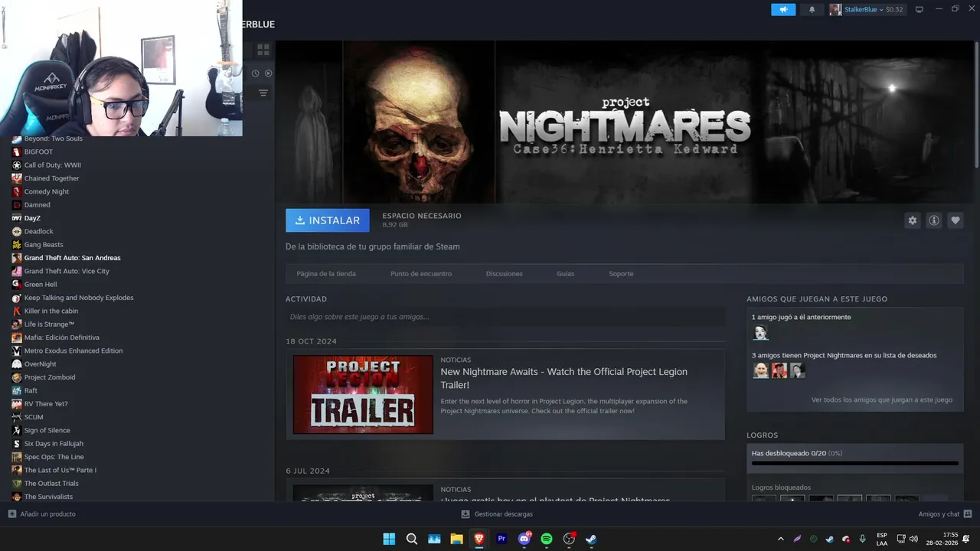Select Comedy Night game icon
Screen dimensions: 980x551
[x=17, y=191]
